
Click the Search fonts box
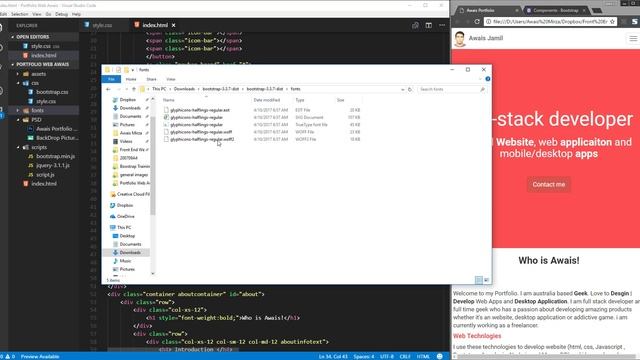[x=452, y=89]
